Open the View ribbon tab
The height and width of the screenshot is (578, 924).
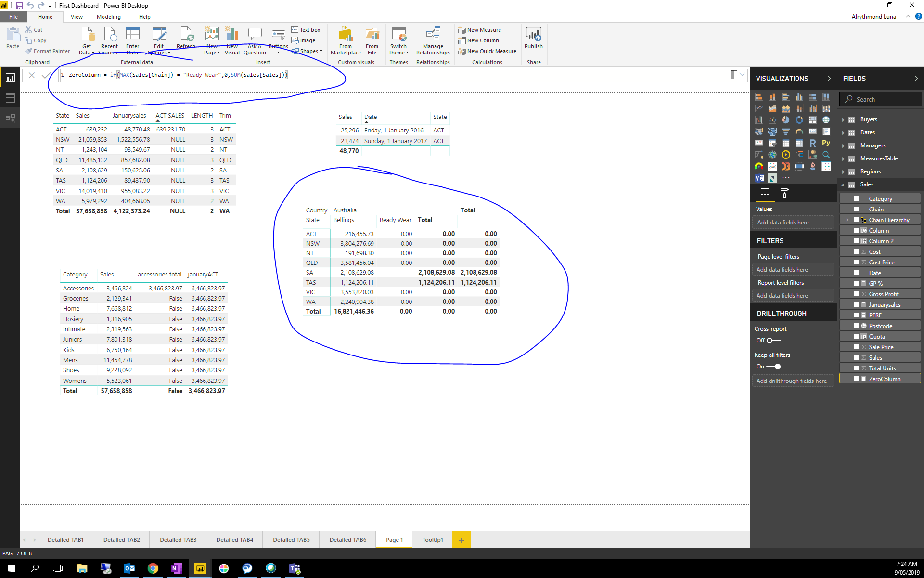(x=77, y=17)
